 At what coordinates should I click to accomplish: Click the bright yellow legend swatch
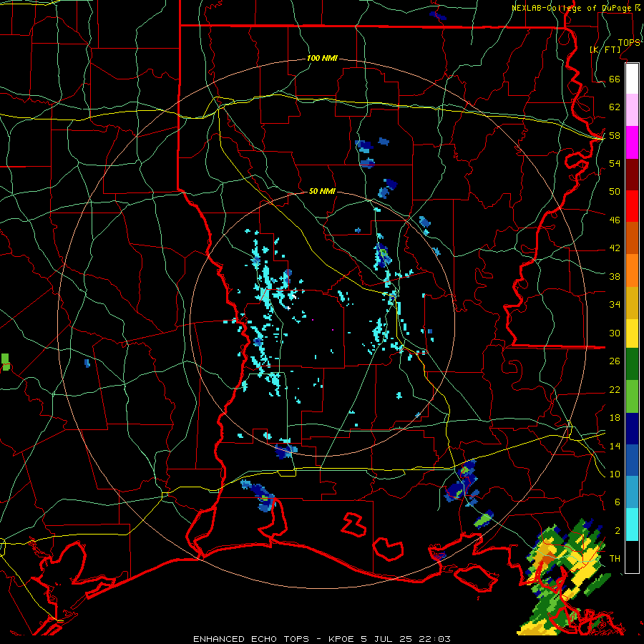pyautogui.click(x=632, y=333)
